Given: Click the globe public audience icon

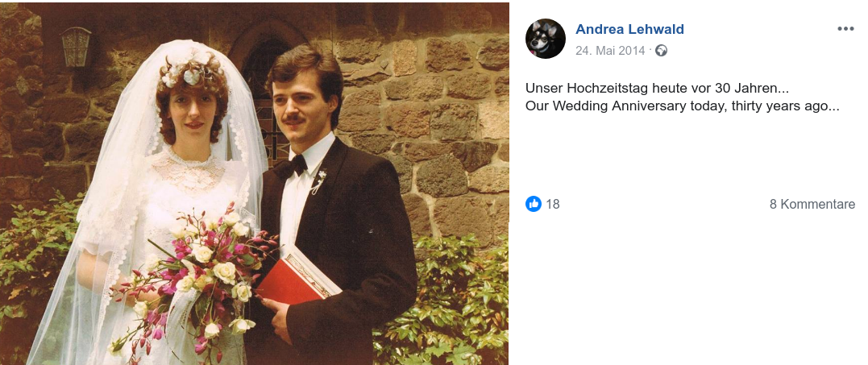Looking at the screenshot, I should (x=661, y=50).
